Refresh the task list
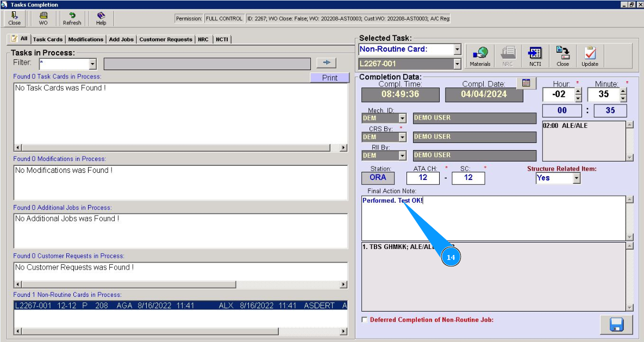 pos(72,18)
